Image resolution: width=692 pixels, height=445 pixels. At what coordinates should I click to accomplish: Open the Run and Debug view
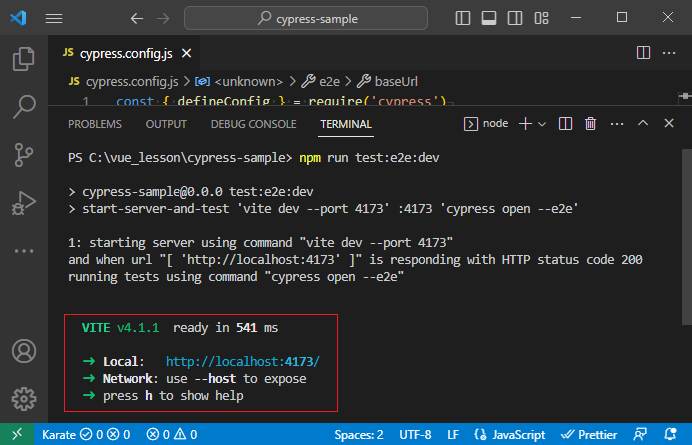click(x=23, y=203)
